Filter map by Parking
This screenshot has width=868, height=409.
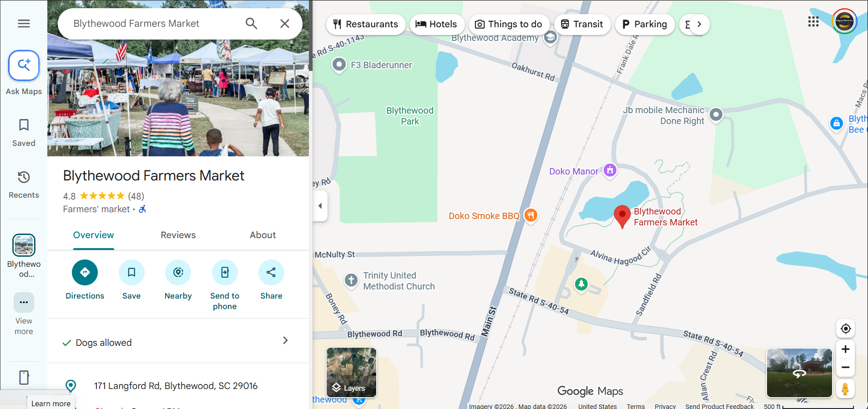click(645, 24)
